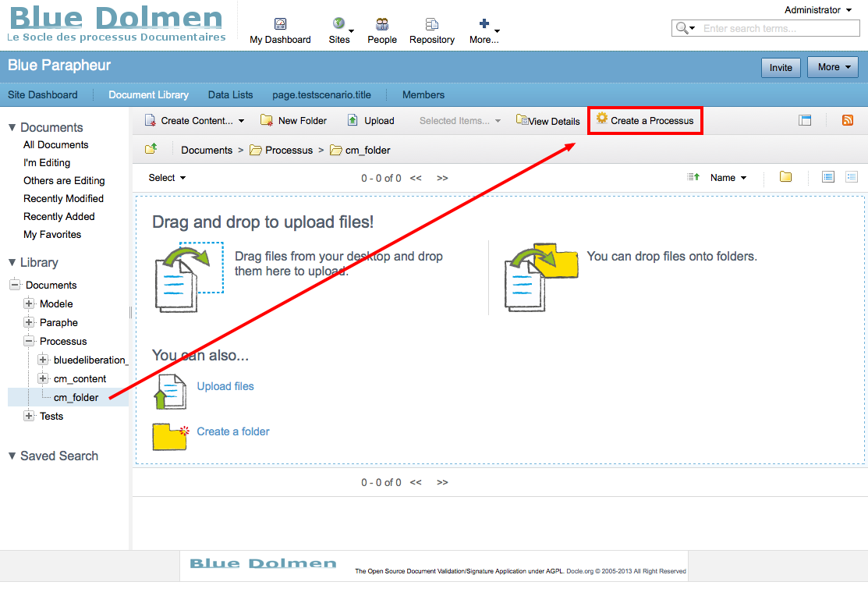The width and height of the screenshot is (868, 589).
Task: Expand the Modele tree node
Action: click(x=29, y=303)
